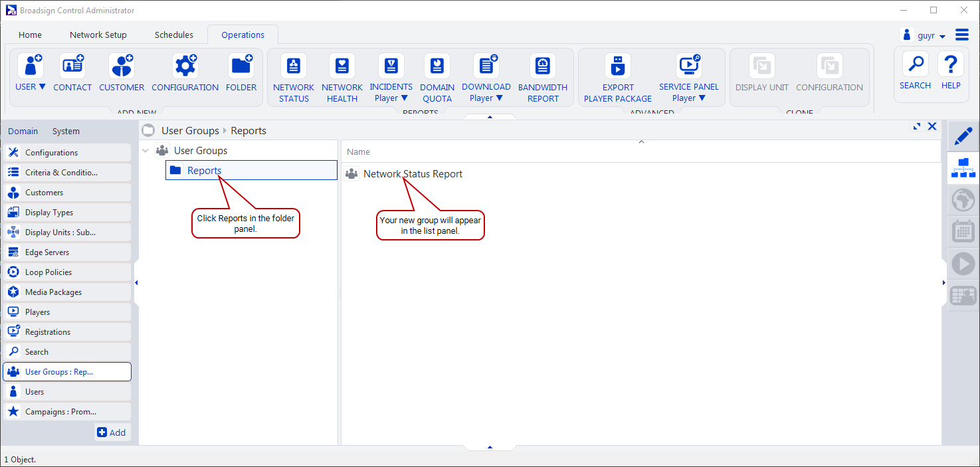Select the pencil edit icon in right sidebar

(963, 136)
